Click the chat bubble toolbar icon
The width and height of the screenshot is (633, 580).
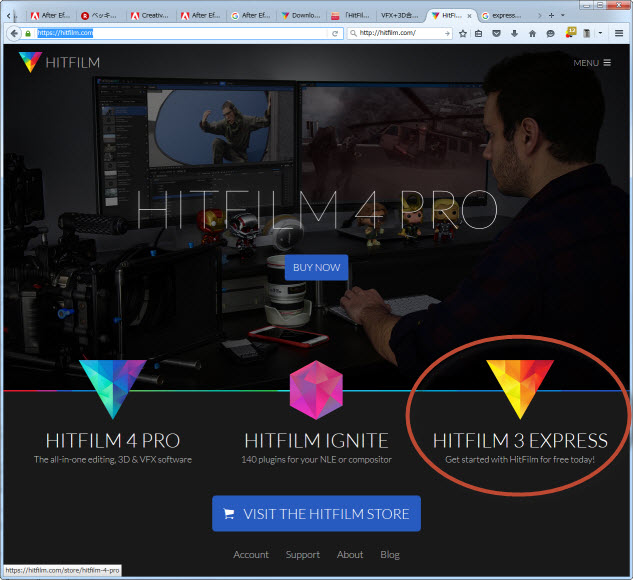[550, 34]
